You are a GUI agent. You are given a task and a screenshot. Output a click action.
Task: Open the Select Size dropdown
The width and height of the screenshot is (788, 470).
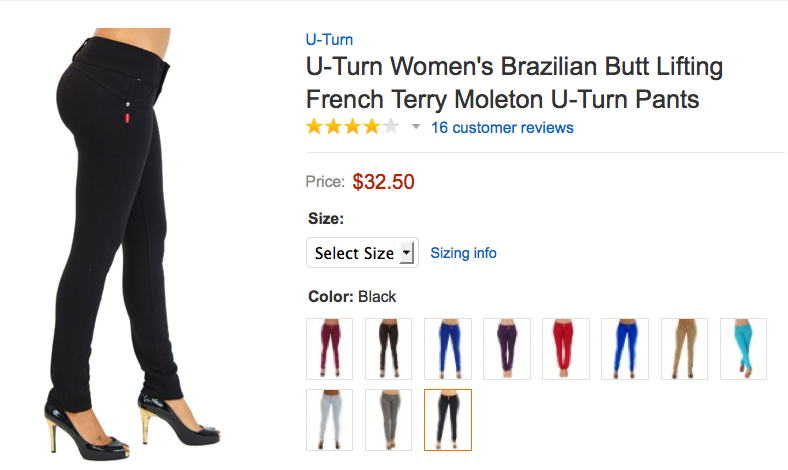362,253
